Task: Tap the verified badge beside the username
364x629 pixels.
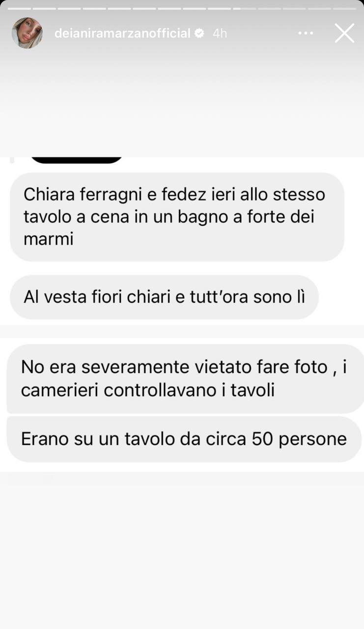Action: [x=199, y=33]
